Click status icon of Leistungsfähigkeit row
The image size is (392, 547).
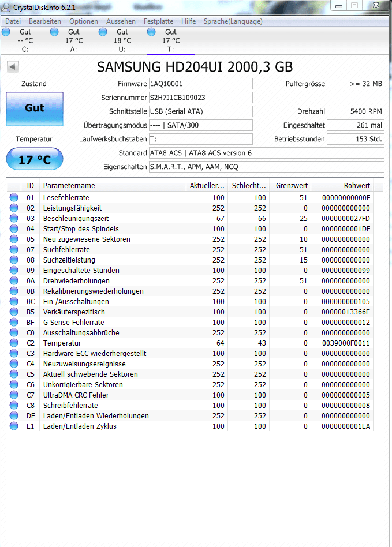pyautogui.click(x=14, y=208)
